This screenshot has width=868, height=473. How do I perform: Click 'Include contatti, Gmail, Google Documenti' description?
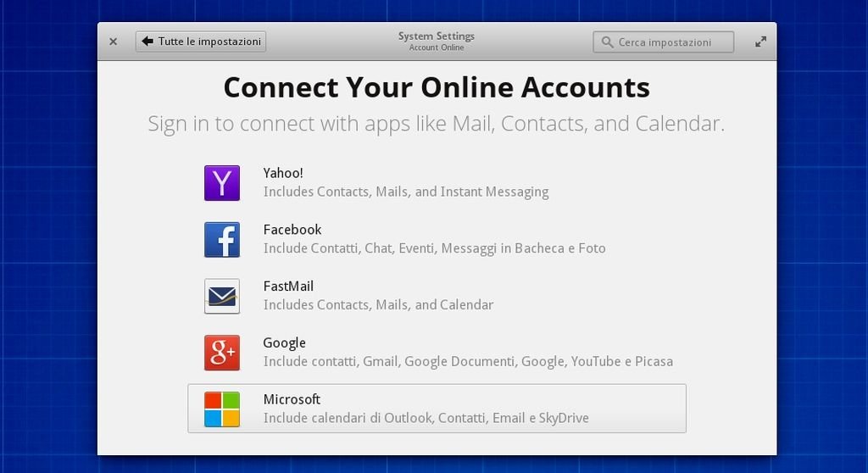click(468, 361)
